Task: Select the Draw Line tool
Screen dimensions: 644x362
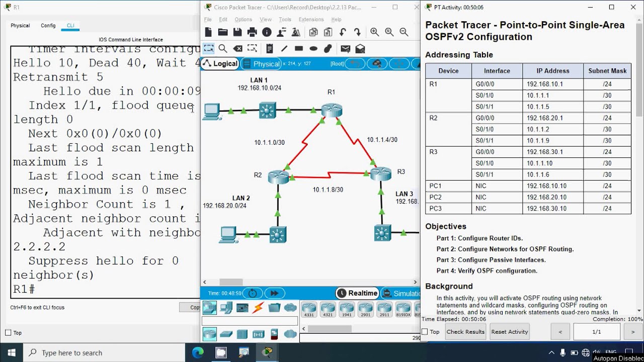Action: (284, 49)
